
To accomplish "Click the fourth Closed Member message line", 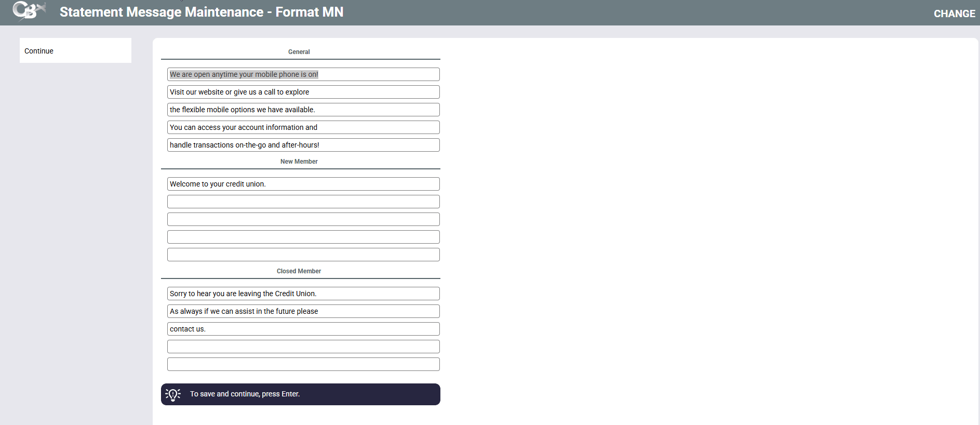I will tap(303, 347).
